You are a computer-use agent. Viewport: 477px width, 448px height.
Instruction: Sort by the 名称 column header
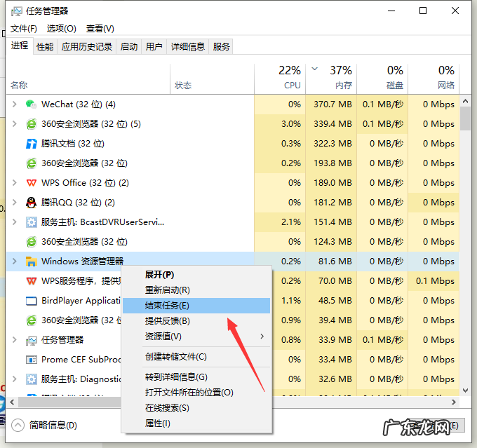pos(88,79)
